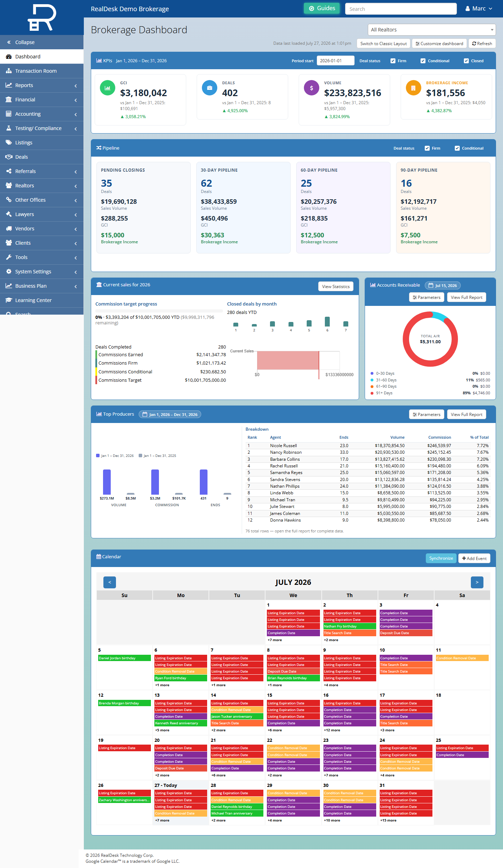
Task: Open Business Plan in the sidebar
Action: tap(42, 286)
